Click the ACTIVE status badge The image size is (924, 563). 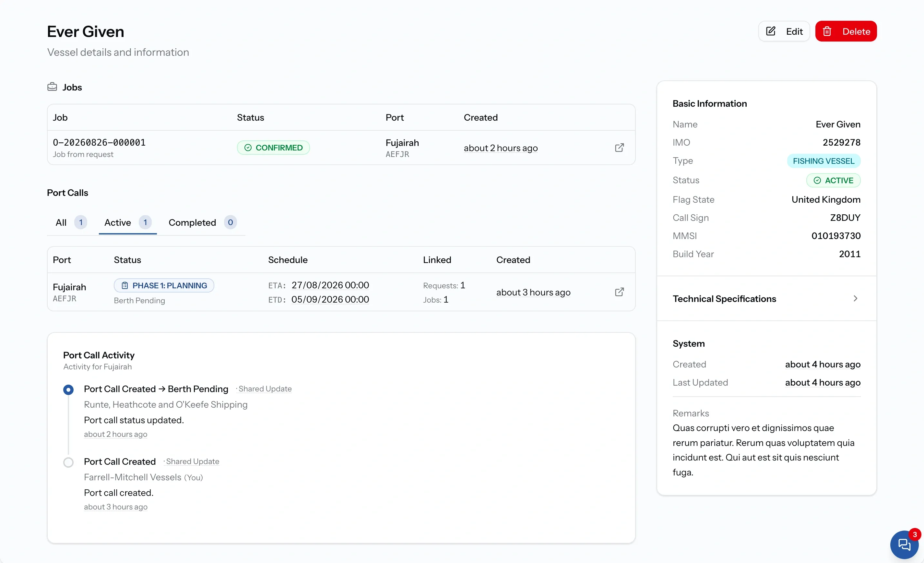[x=833, y=180]
